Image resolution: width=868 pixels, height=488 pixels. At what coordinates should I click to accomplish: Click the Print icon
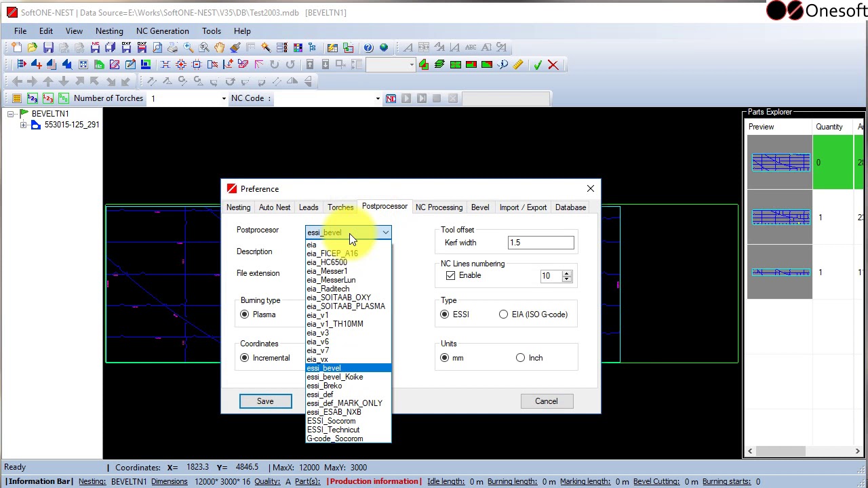[x=173, y=47]
